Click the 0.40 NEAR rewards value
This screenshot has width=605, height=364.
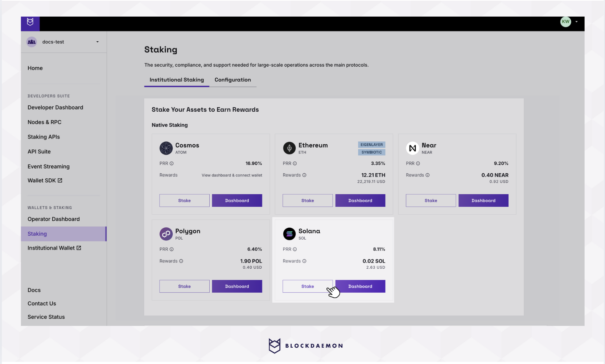(x=495, y=175)
